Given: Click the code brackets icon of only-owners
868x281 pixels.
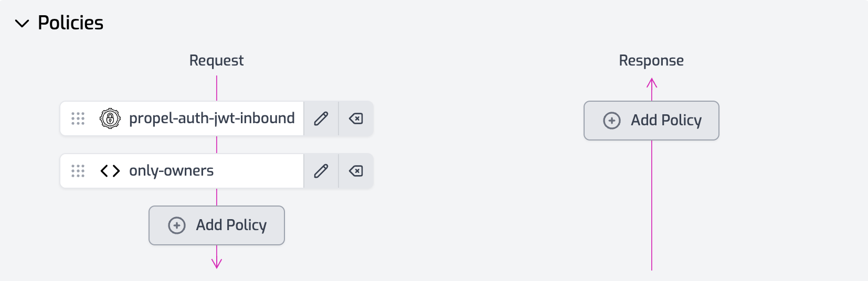Looking at the screenshot, I should 110,171.
